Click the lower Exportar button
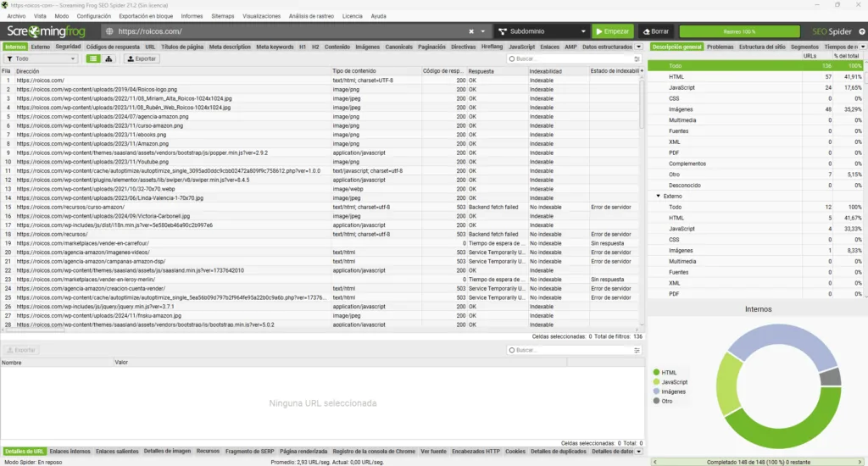 21,350
